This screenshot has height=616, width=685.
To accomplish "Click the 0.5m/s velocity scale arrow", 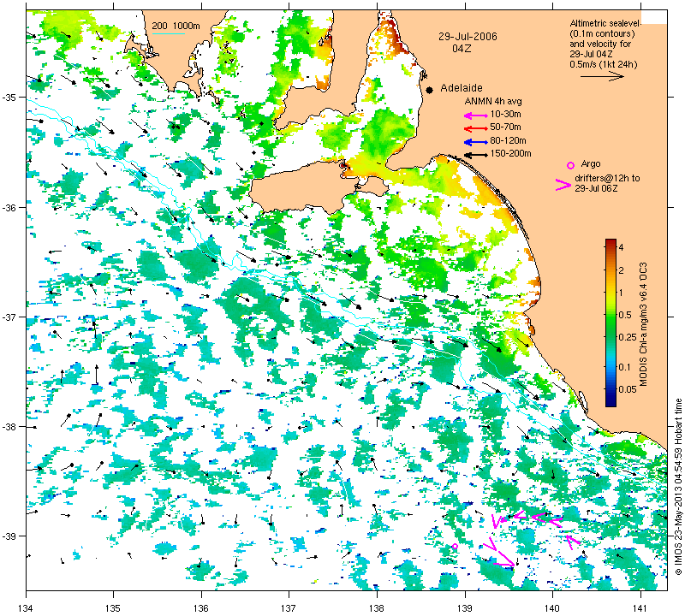I will [602, 76].
